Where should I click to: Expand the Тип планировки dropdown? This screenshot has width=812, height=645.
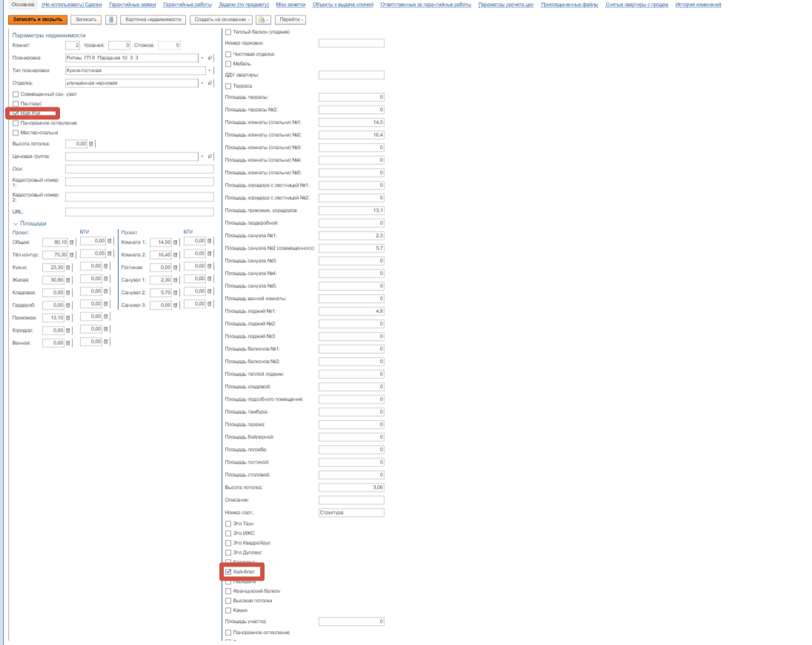pos(210,71)
